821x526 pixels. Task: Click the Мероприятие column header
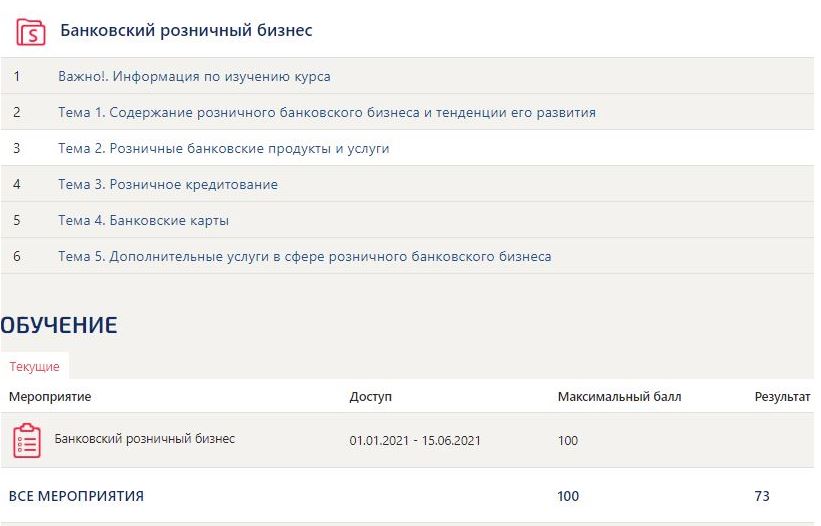(x=50, y=397)
